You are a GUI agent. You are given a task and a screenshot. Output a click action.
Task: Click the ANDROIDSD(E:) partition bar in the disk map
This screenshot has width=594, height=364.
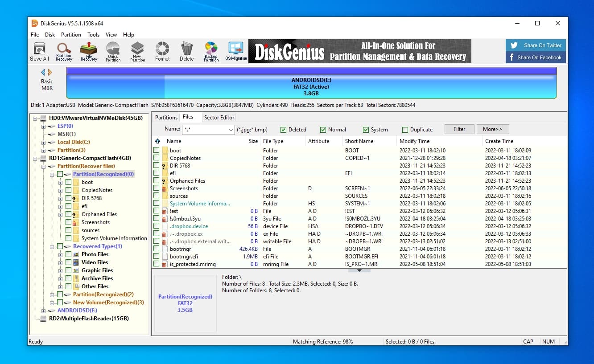point(311,83)
